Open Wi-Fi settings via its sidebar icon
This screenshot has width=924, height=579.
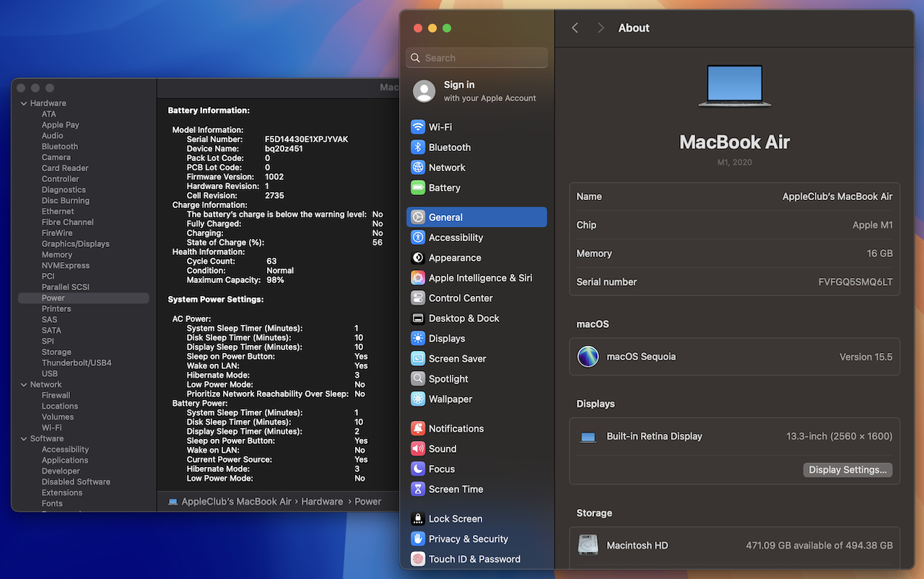(418, 127)
